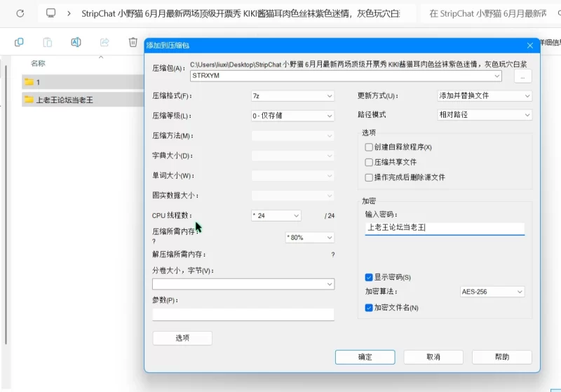Viewport: 561px width, 392px height.
Task: Click the Explorer rename toolbar icon
Action: click(76, 42)
